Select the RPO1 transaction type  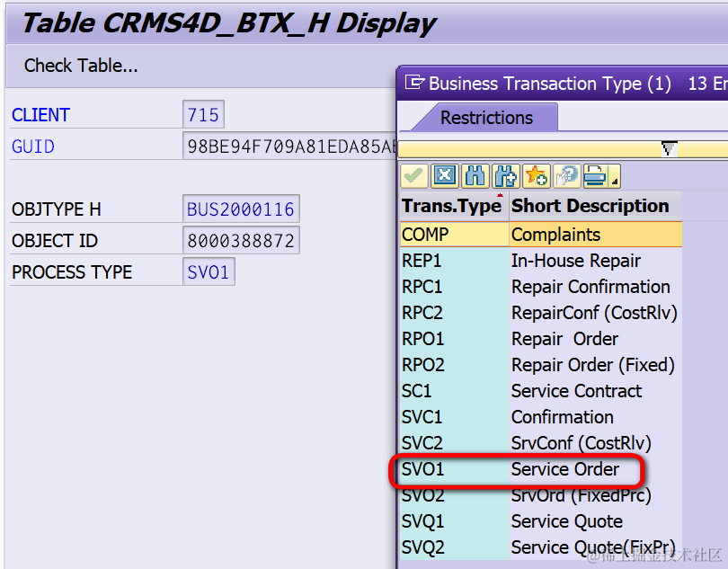tap(422, 339)
